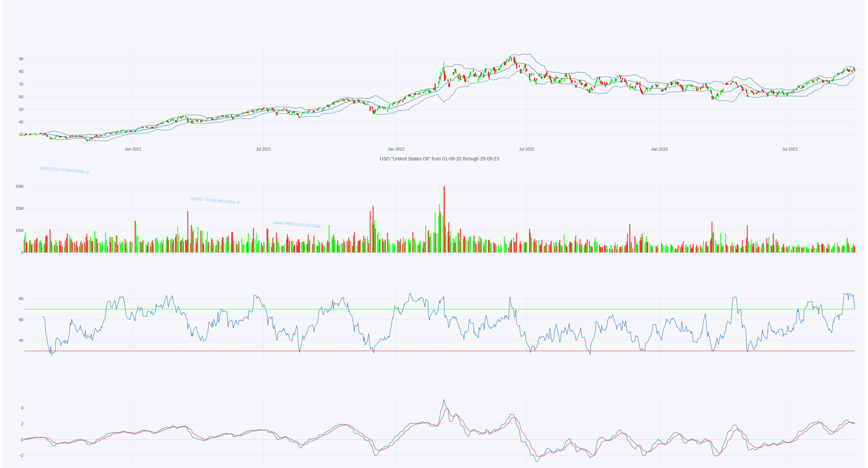Click the 0 tick on volume axis

pyautogui.click(x=22, y=253)
